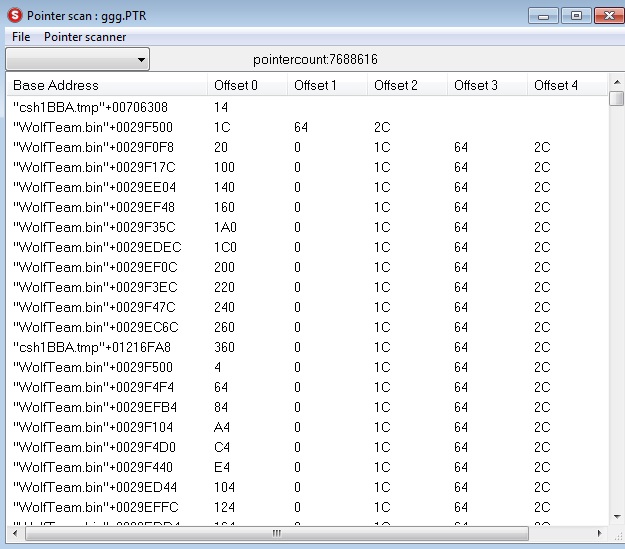Sort by Offset 0 column header

point(248,85)
